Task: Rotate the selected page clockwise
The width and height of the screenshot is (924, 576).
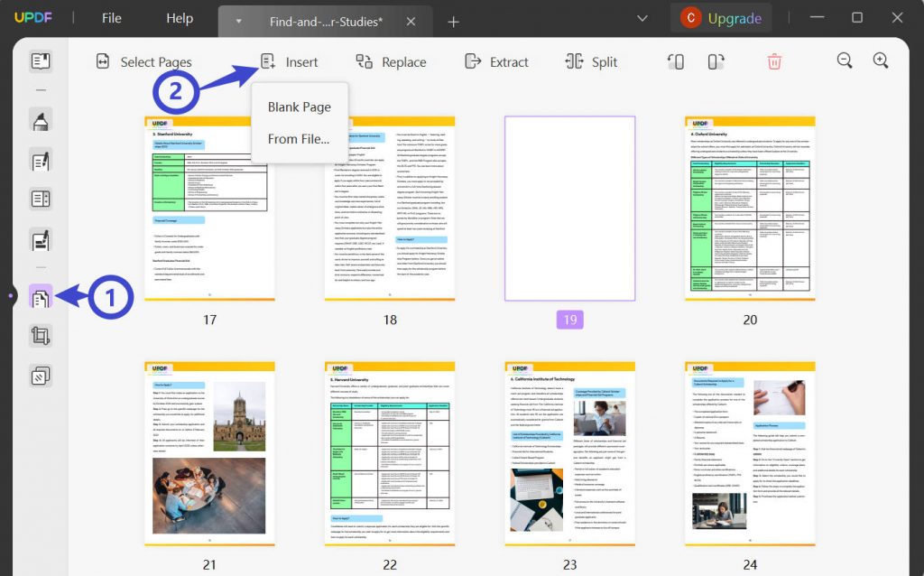Action: [716, 61]
